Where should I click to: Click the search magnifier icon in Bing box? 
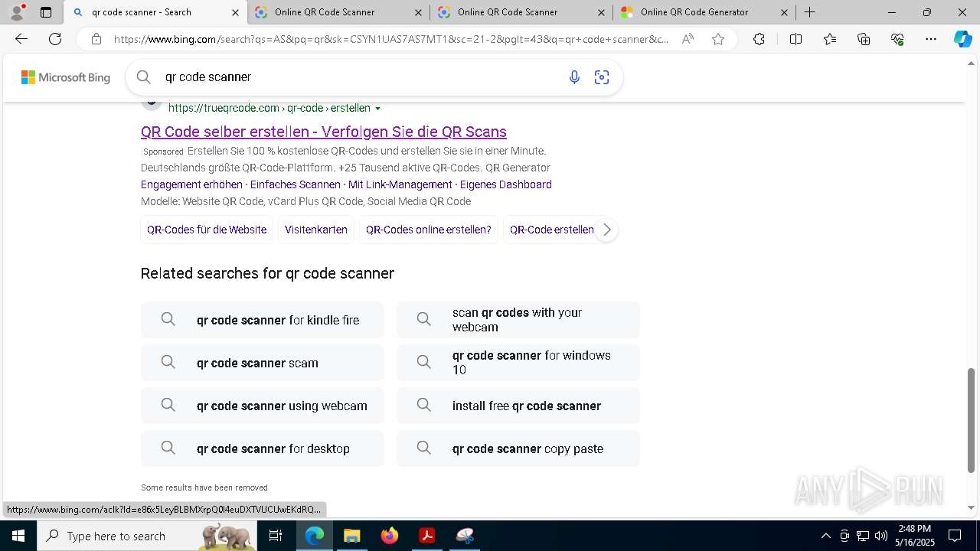click(x=143, y=77)
